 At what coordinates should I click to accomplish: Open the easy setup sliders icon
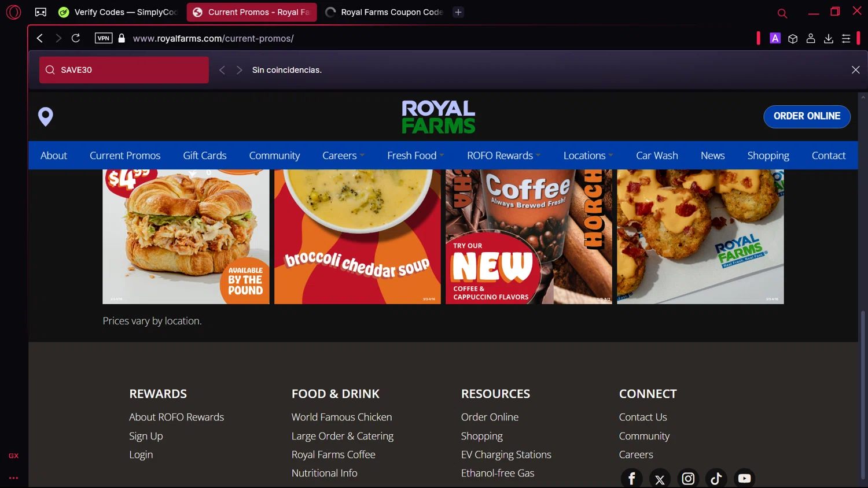click(x=846, y=38)
